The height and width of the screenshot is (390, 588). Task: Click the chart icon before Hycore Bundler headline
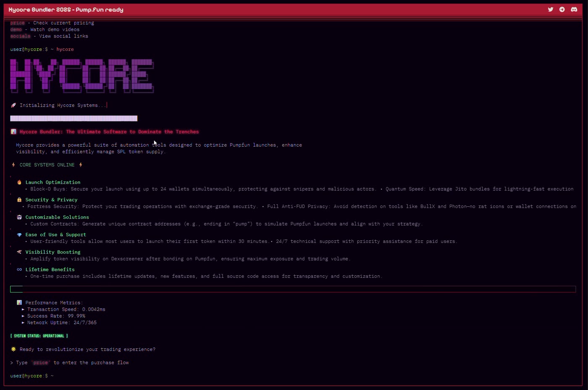coord(13,132)
